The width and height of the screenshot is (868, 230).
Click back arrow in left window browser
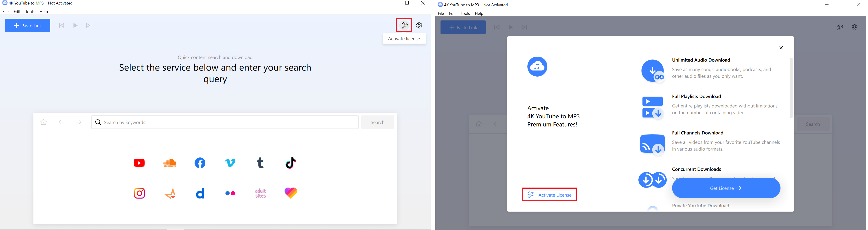pyautogui.click(x=61, y=122)
